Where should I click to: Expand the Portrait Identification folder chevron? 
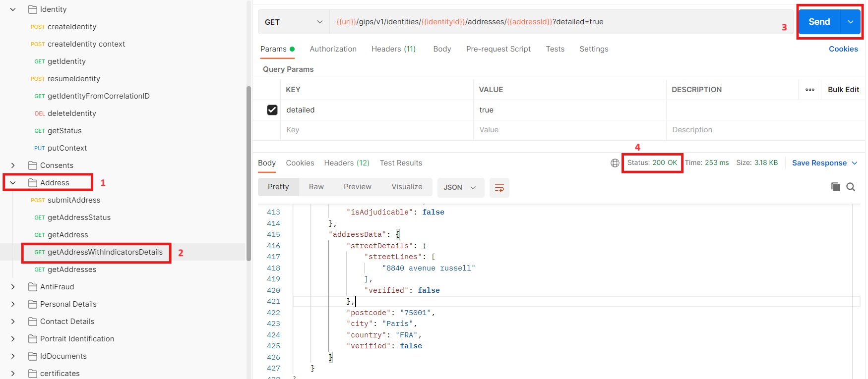(13, 339)
